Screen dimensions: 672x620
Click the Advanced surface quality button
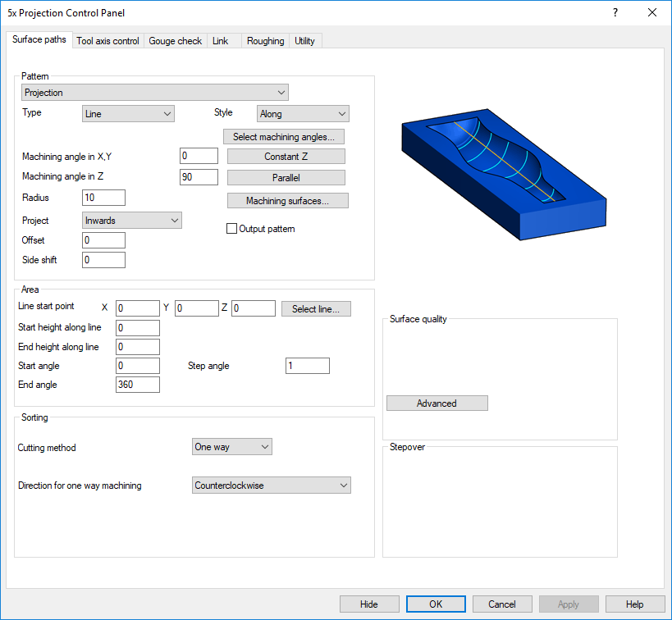point(437,403)
